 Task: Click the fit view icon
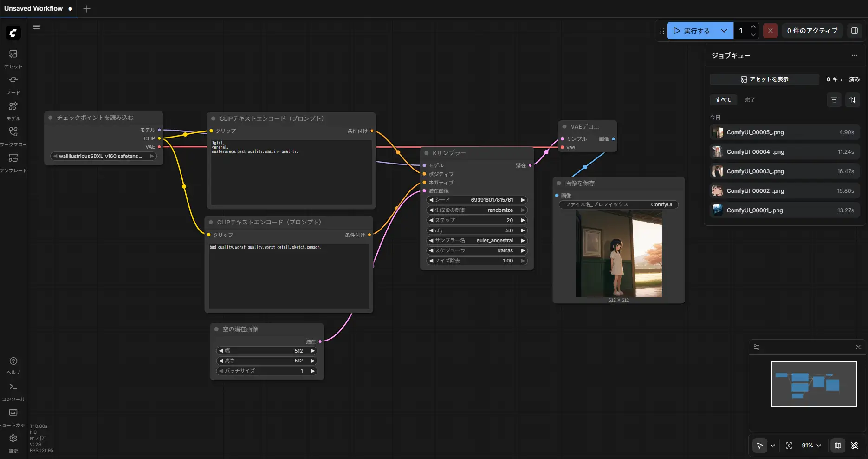tap(789, 446)
